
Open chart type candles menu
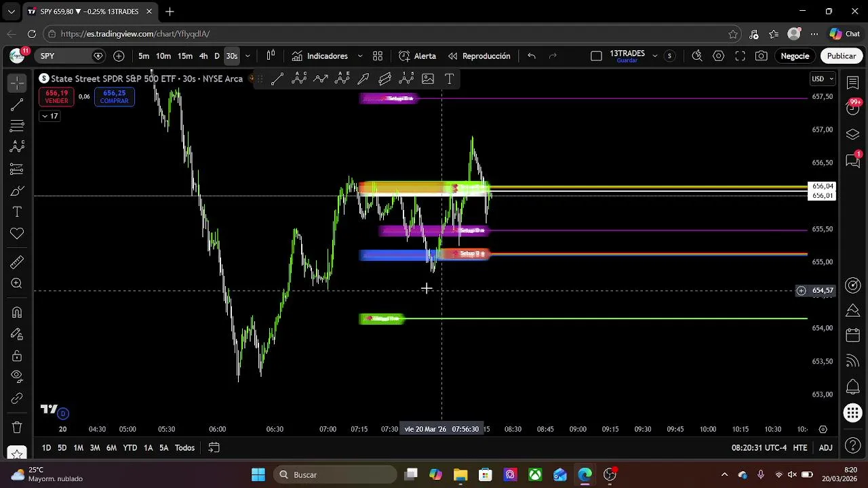tap(271, 56)
